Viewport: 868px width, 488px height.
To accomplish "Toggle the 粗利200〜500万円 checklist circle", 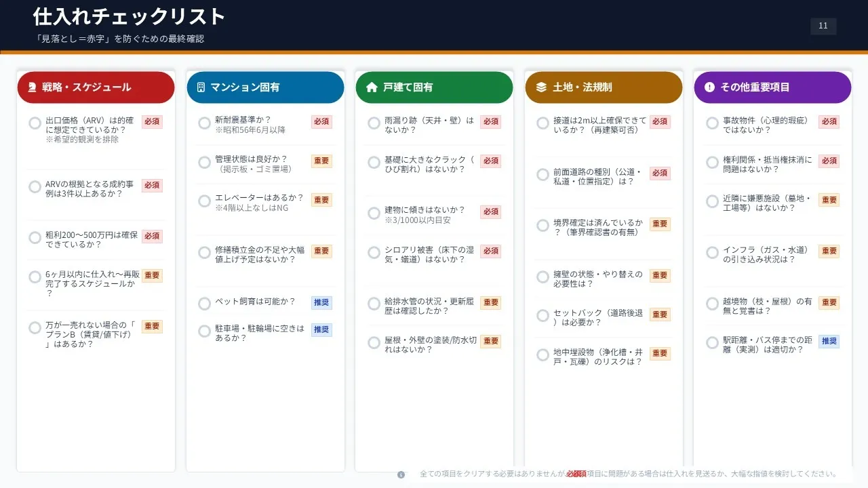I will (x=35, y=238).
